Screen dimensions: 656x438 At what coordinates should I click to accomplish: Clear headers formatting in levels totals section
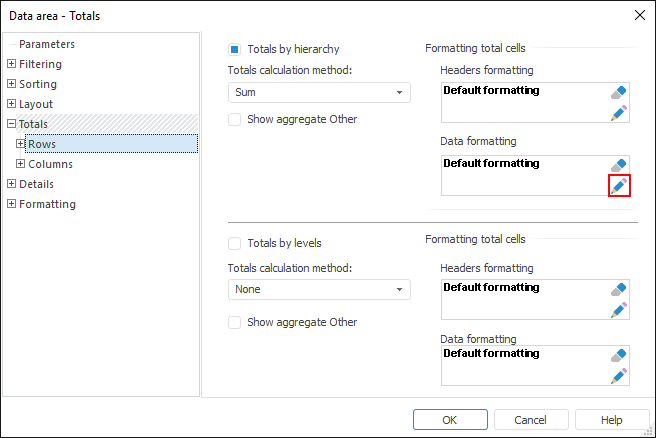619,289
